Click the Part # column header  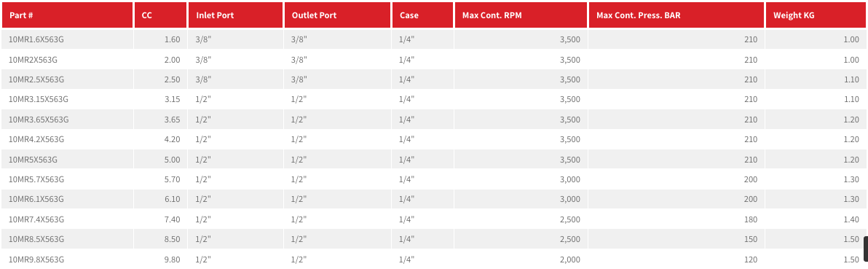[x=68, y=15]
